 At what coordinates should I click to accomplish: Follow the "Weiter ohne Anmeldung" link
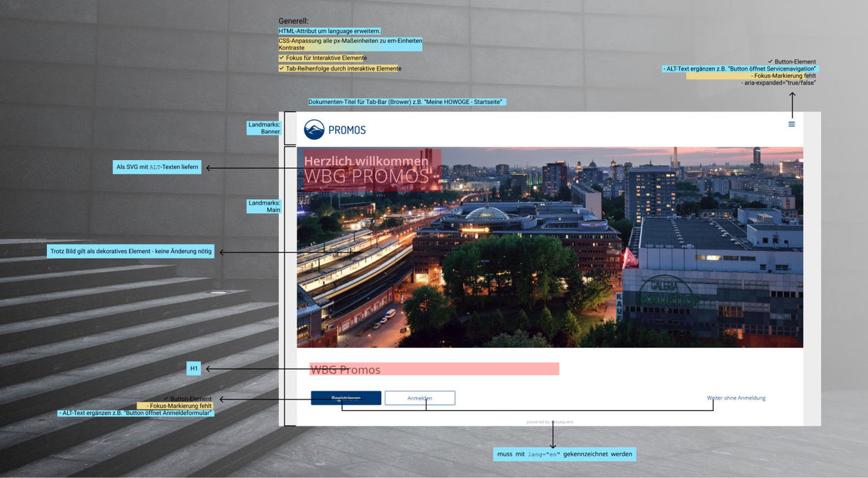(x=736, y=397)
